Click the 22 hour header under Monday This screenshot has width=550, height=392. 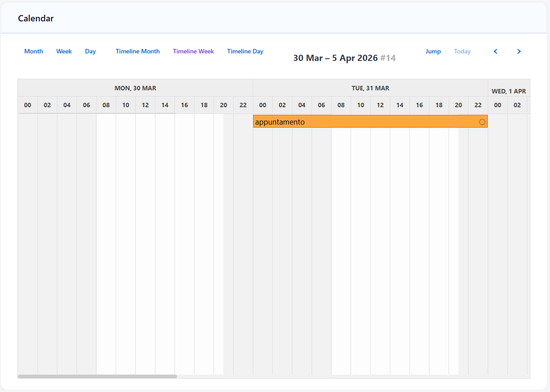[x=243, y=105]
